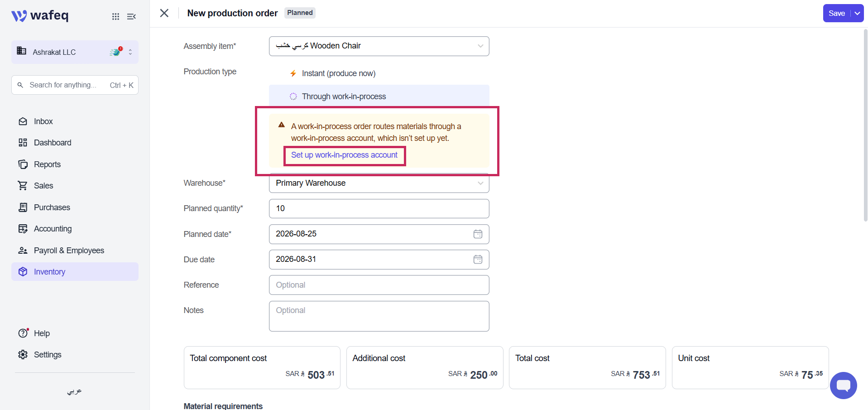Open the Planned date calendar icon
Screen dimensions: 868x410
click(x=478, y=234)
